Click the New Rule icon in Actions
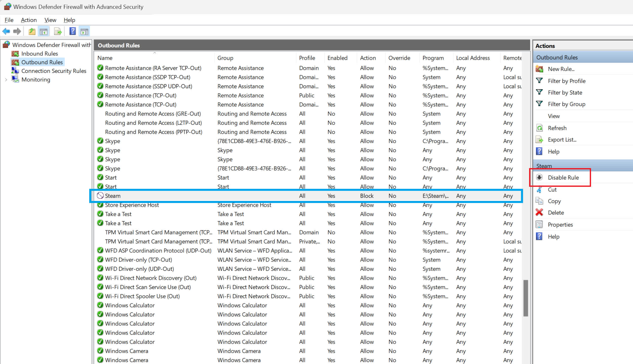This screenshot has height=364, width=633. pyautogui.click(x=539, y=69)
